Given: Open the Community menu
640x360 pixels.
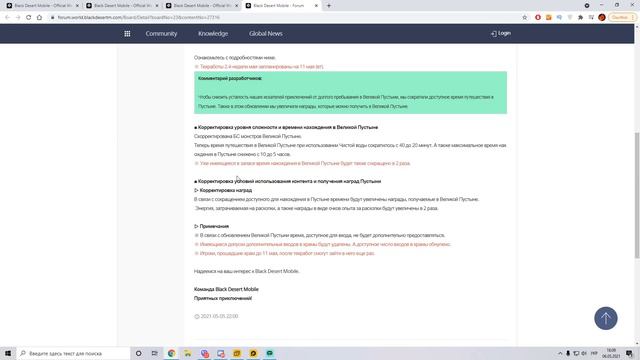Looking at the screenshot, I should pos(161,33).
